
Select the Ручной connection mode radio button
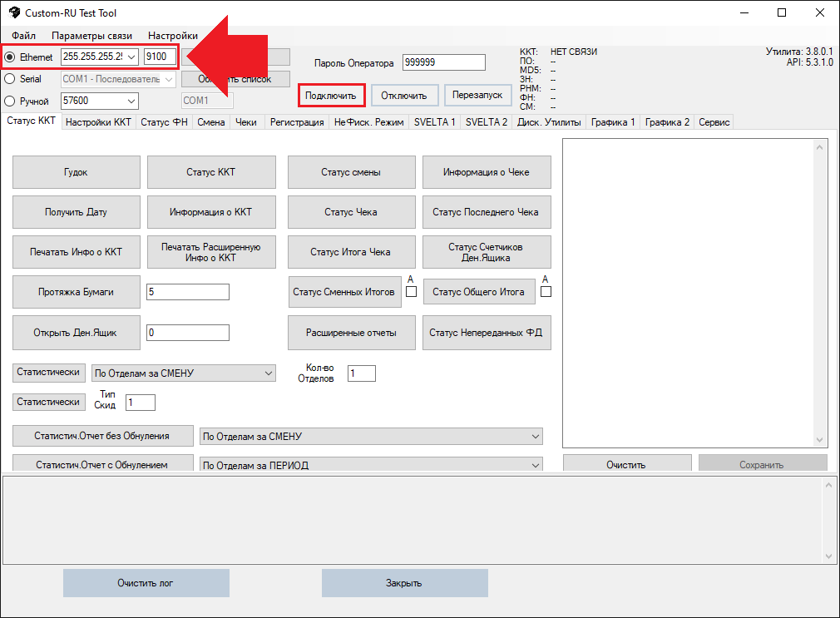[x=10, y=101]
